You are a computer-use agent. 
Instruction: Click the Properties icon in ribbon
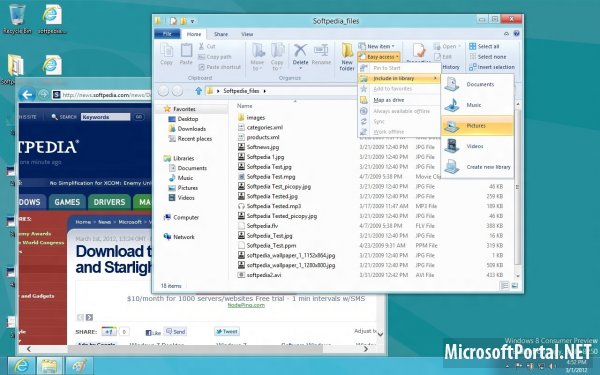click(419, 52)
